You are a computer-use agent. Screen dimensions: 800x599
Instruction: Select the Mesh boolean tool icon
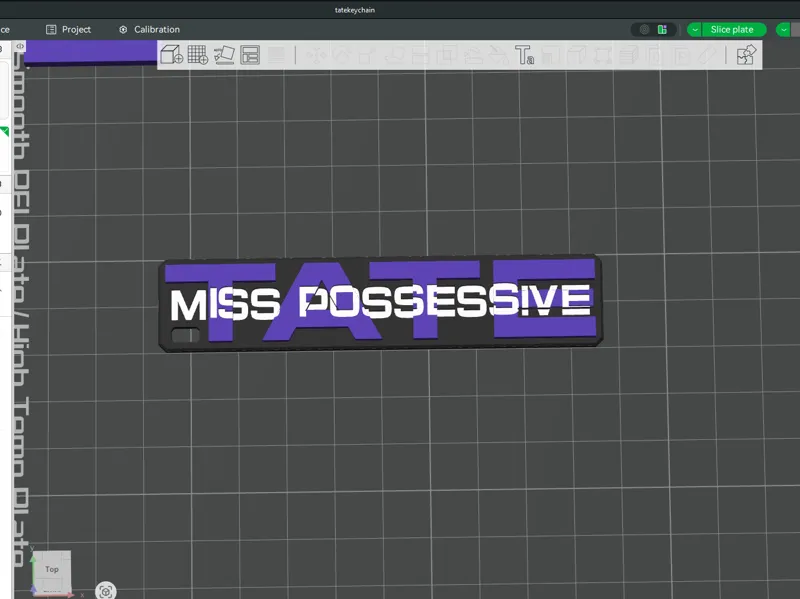pyautogui.click(x=446, y=55)
